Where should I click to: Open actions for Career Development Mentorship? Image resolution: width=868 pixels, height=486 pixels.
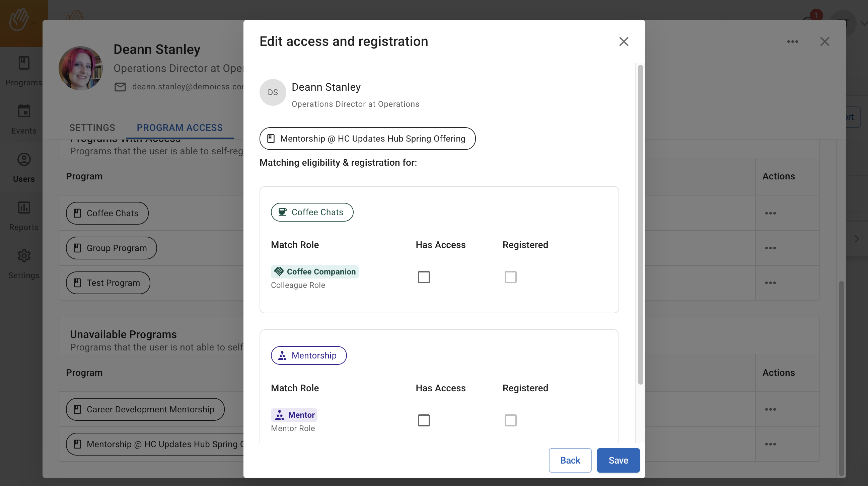(x=770, y=410)
